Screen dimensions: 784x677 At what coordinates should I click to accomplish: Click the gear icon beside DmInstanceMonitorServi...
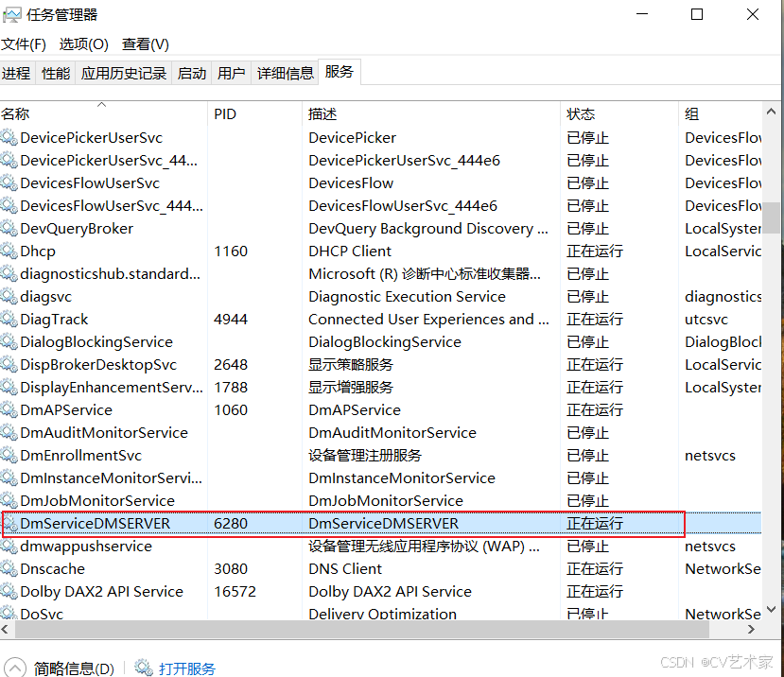pyautogui.click(x=9, y=478)
